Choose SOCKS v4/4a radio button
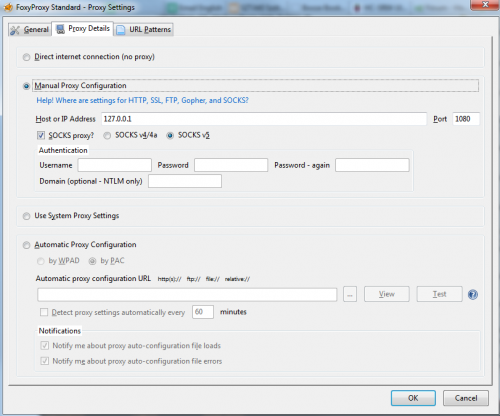 pyautogui.click(x=107, y=135)
